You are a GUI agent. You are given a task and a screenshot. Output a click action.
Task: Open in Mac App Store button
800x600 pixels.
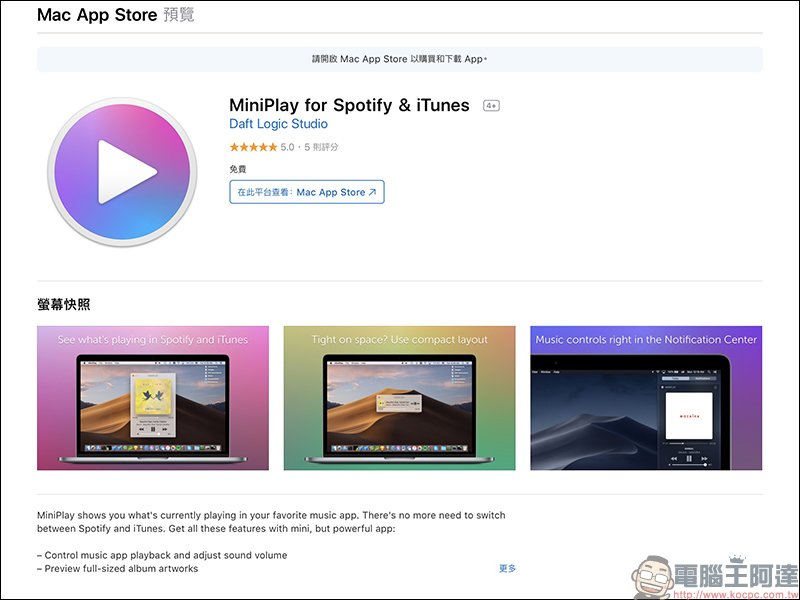(307, 192)
